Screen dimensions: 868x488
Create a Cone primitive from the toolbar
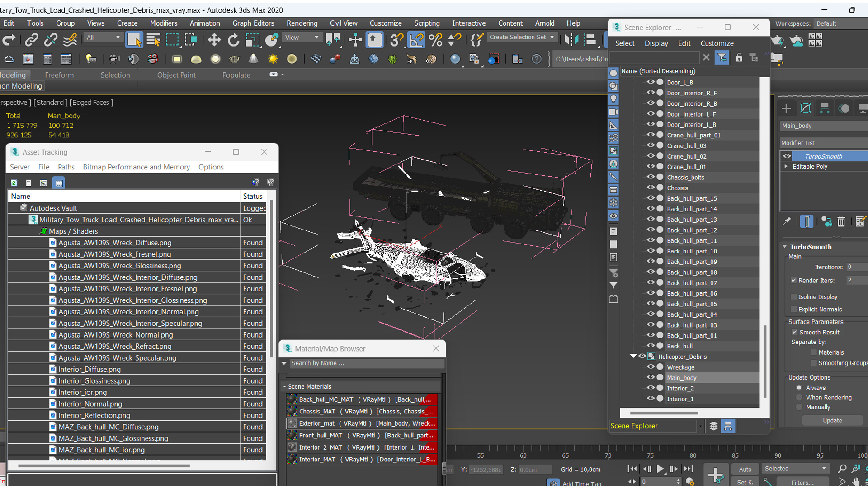[x=253, y=59]
